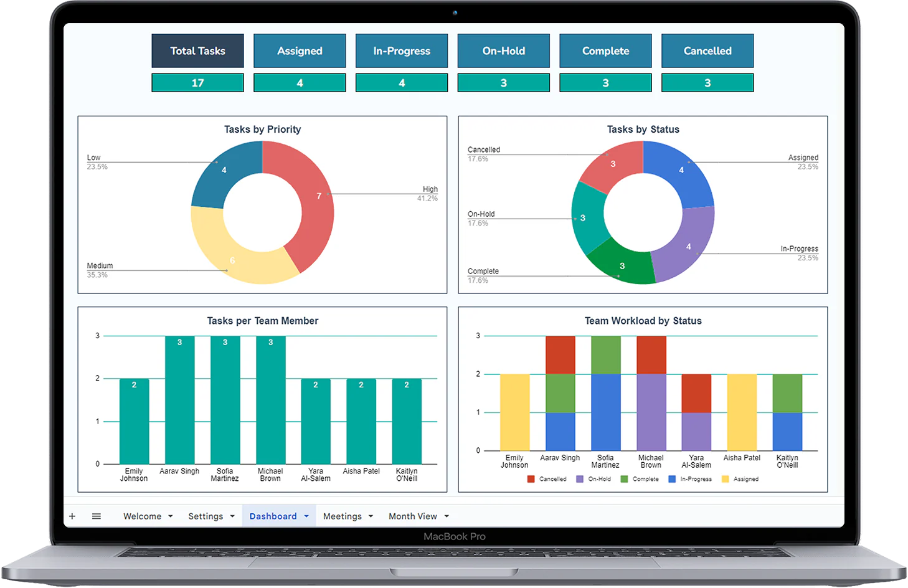The width and height of the screenshot is (908, 588).
Task: Open the Meetings tab dropdown arrow
Action: coord(371,516)
